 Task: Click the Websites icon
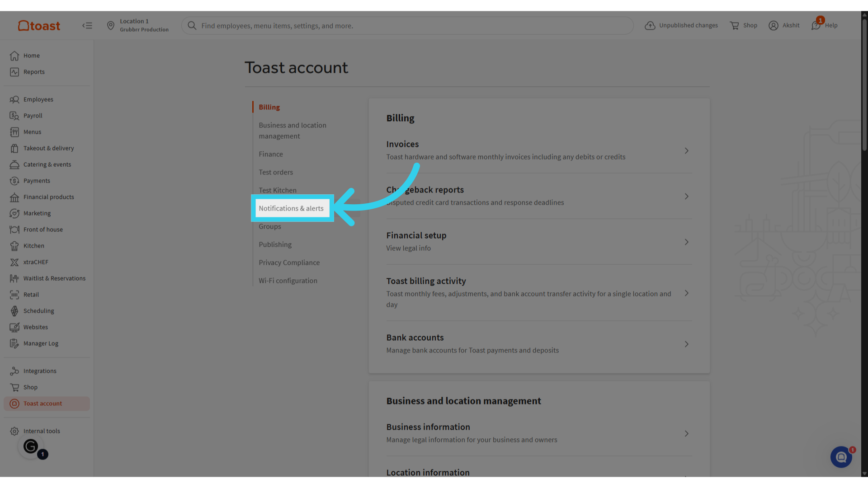(x=14, y=327)
